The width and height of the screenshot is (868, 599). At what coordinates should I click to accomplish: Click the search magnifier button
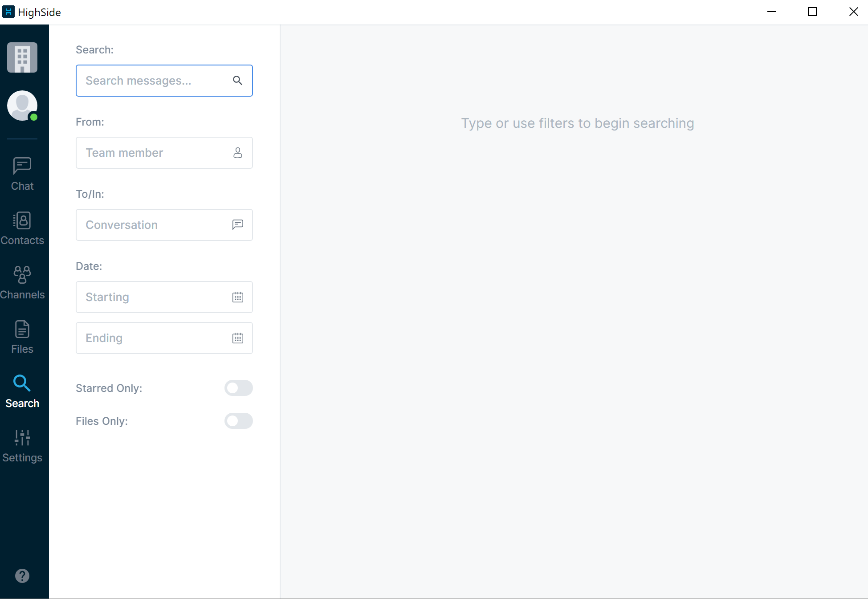pyautogui.click(x=237, y=81)
